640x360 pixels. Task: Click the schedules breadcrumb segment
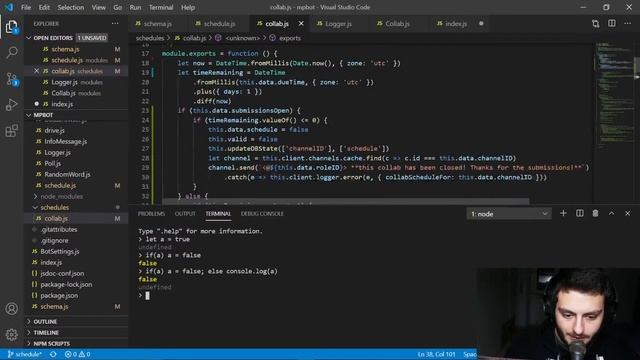pos(150,38)
